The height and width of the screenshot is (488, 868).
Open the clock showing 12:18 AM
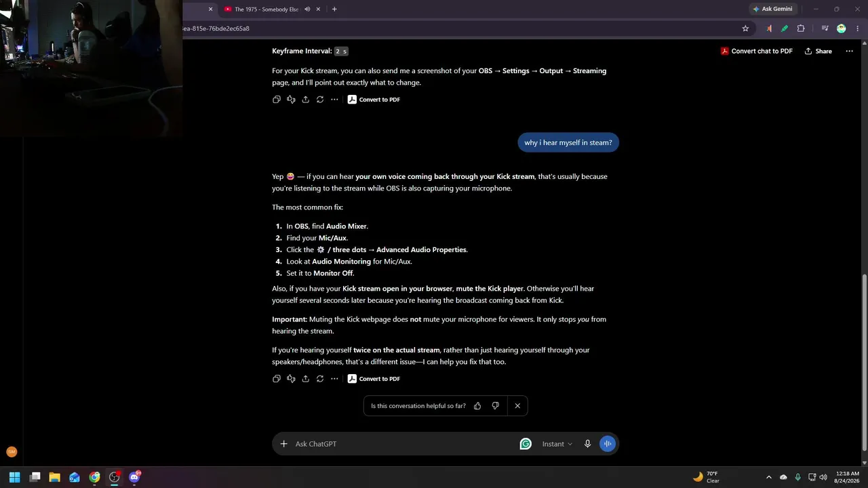pos(848,477)
